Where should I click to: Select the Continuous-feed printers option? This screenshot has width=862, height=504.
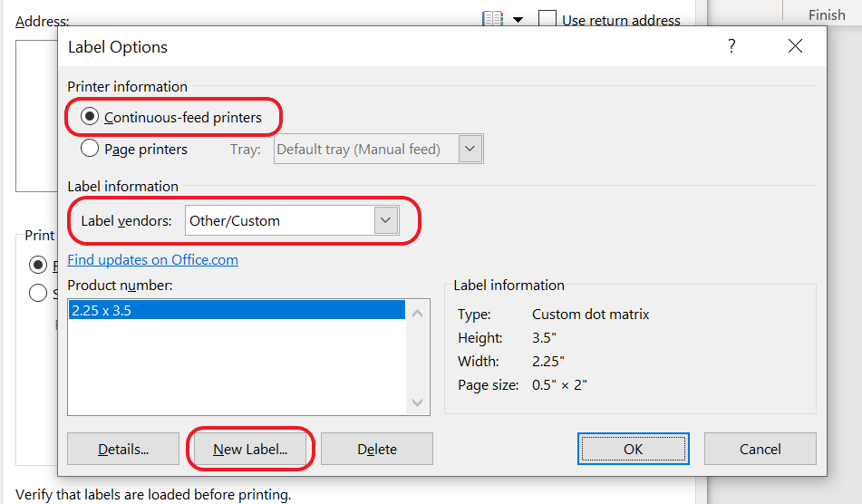91,117
